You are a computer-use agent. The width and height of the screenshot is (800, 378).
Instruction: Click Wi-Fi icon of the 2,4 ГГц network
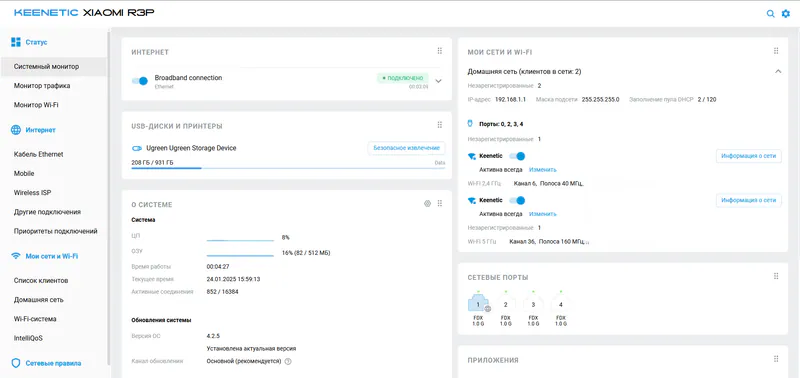pos(471,156)
